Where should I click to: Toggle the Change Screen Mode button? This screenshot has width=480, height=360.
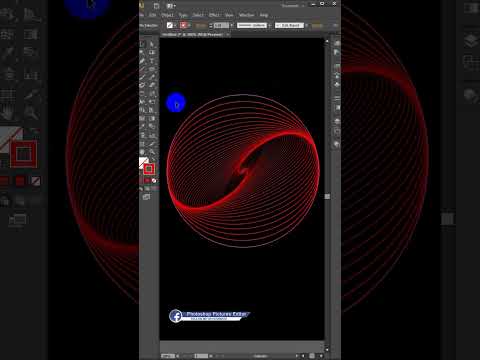(146, 197)
